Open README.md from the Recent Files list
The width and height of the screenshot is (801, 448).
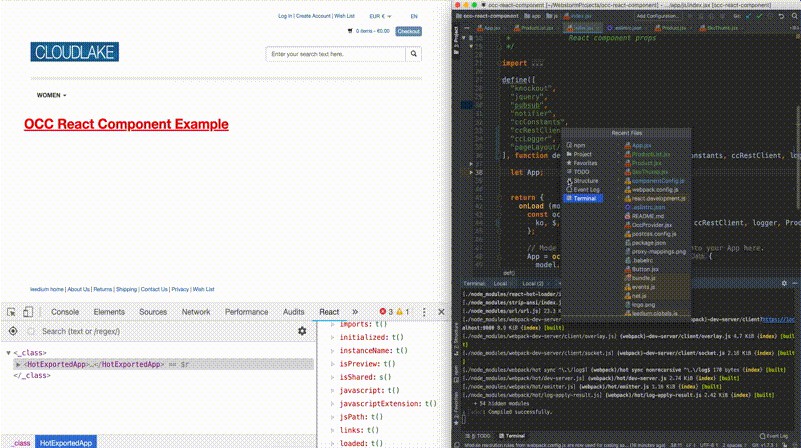click(x=644, y=216)
